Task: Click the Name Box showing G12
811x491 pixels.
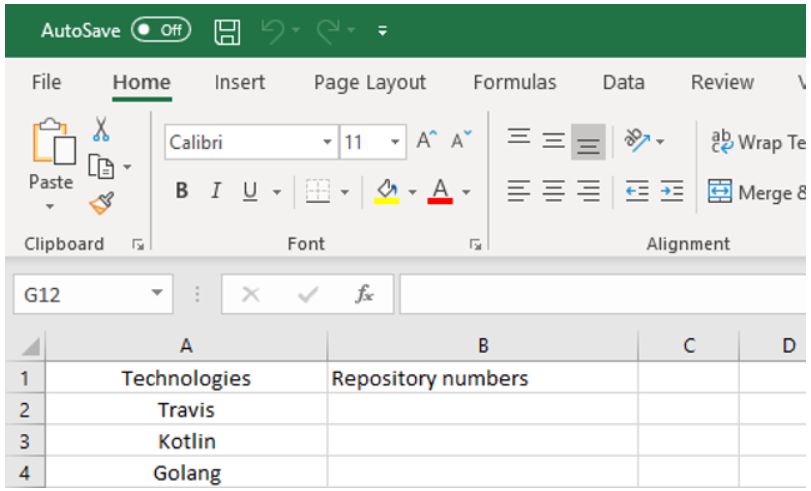Action: click(93, 294)
